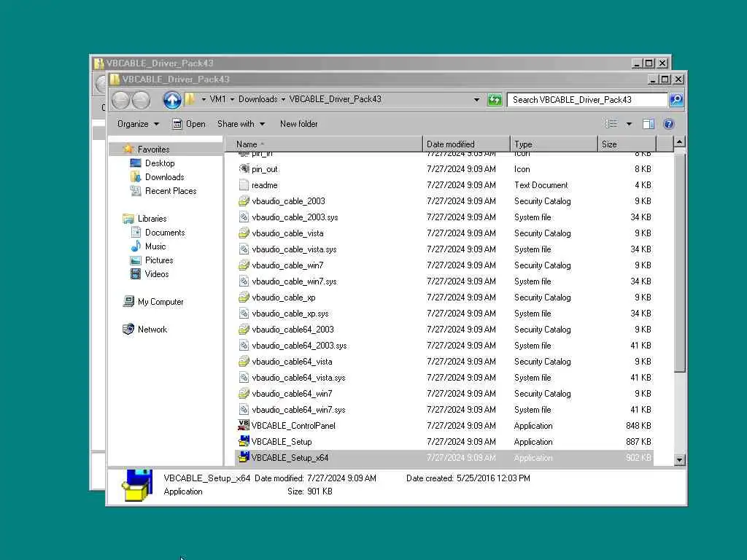The image size is (747, 560).
Task: Click the Back navigation arrow button
Action: [x=120, y=100]
